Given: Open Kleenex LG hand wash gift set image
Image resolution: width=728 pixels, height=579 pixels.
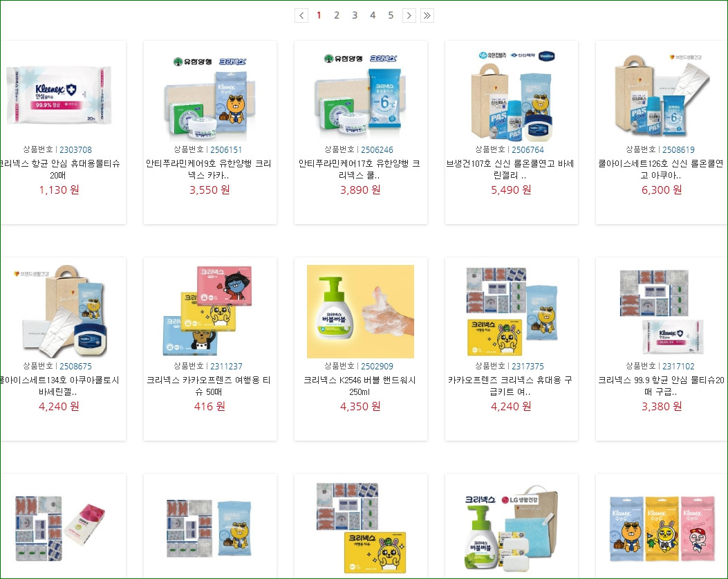Looking at the screenshot, I should pyautogui.click(x=511, y=529).
